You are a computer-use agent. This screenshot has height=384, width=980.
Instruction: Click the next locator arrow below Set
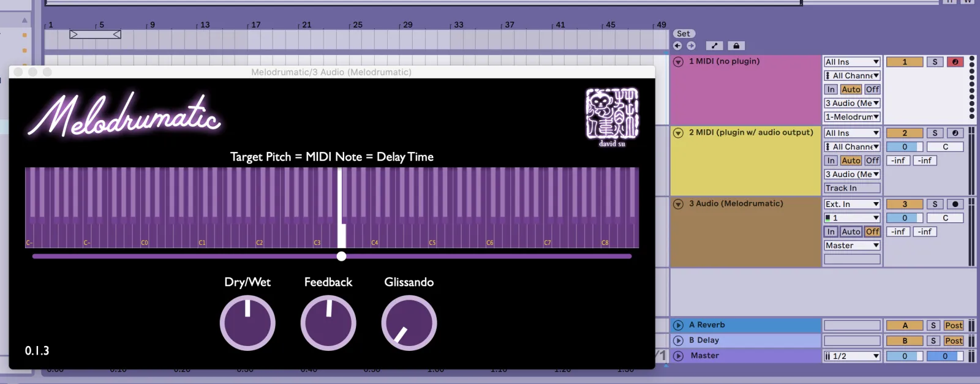click(691, 46)
